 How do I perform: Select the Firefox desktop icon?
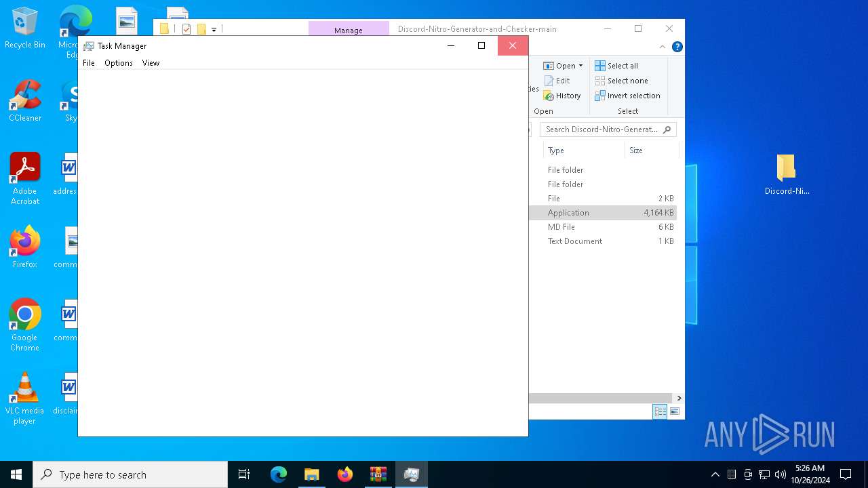[x=25, y=247]
